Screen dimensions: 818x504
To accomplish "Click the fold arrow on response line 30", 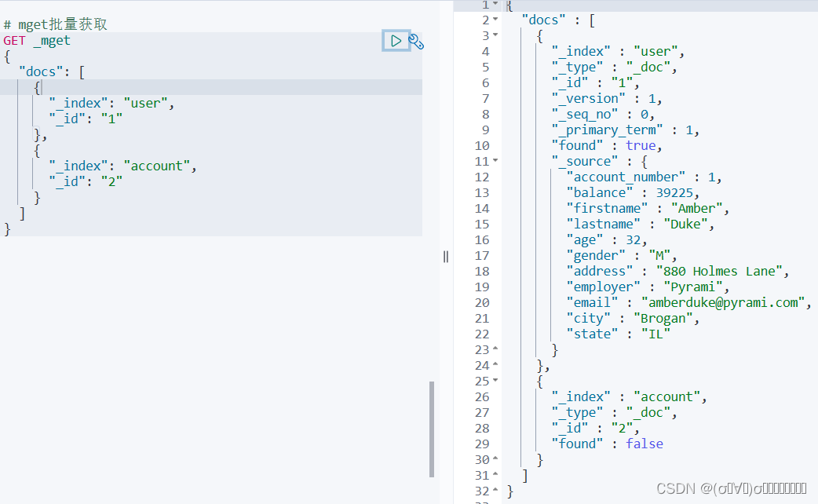I will (x=495, y=458).
